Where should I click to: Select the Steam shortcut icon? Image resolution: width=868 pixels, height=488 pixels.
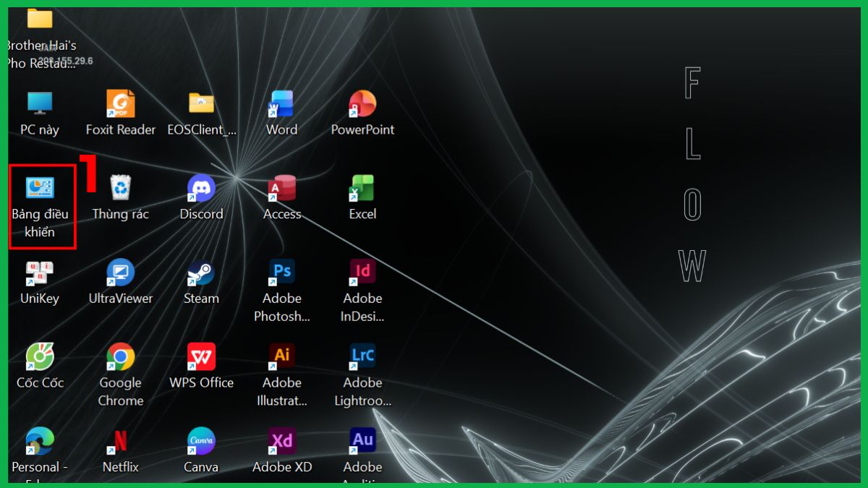point(201,273)
